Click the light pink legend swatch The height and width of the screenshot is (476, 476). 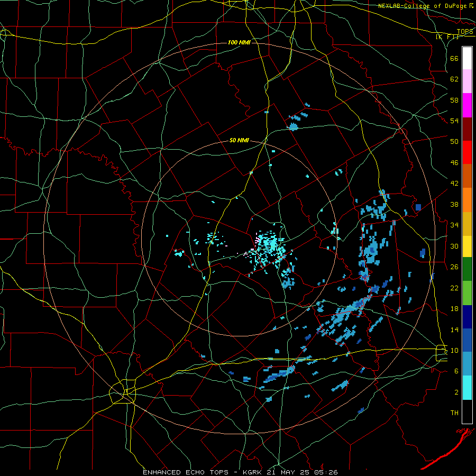click(x=467, y=81)
